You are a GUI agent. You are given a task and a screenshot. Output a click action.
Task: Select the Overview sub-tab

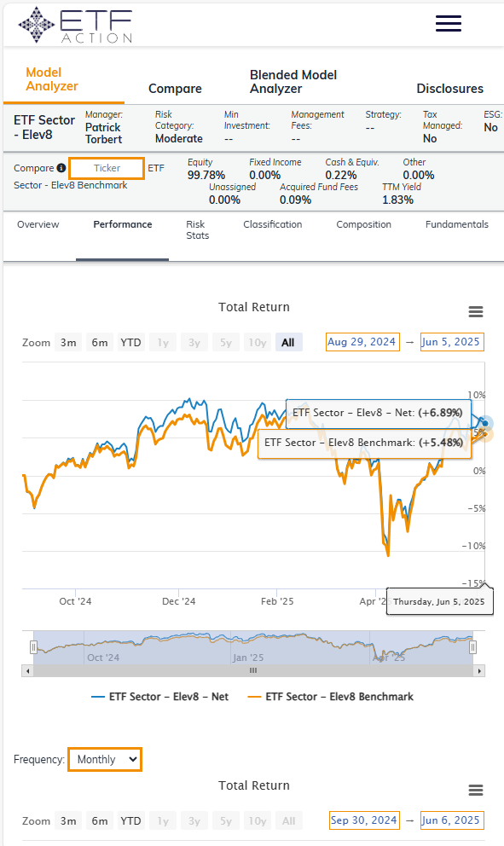click(38, 224)
